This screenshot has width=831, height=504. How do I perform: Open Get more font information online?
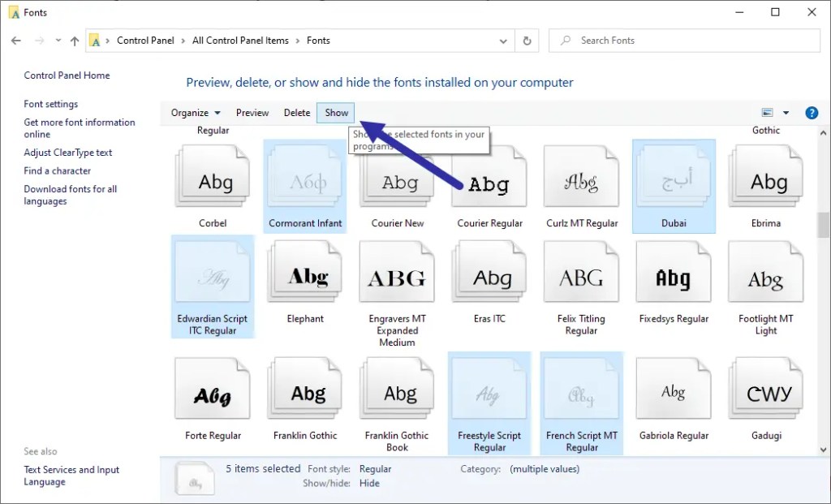click(80, 128)
